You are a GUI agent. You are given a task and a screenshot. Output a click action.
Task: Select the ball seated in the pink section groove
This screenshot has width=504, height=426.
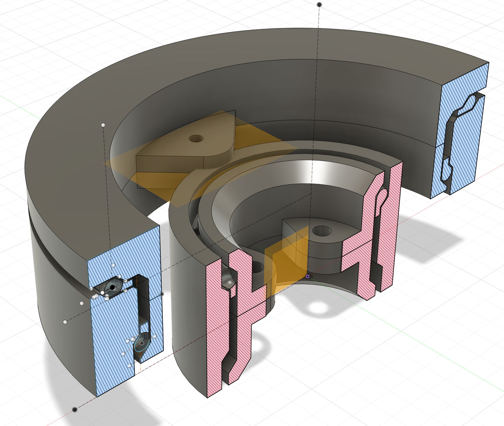[x=228, y=278]
